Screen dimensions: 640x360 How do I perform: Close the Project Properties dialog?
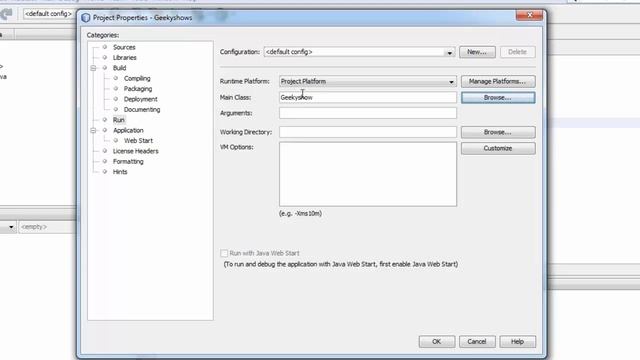[529, 16]
